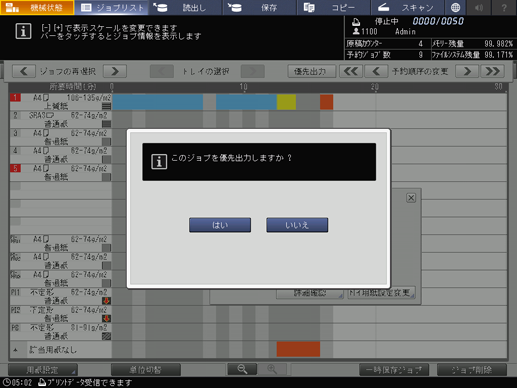Screen dimensions: 517x388
Task: Decline with いいえ button
Action: click(297, 225)
